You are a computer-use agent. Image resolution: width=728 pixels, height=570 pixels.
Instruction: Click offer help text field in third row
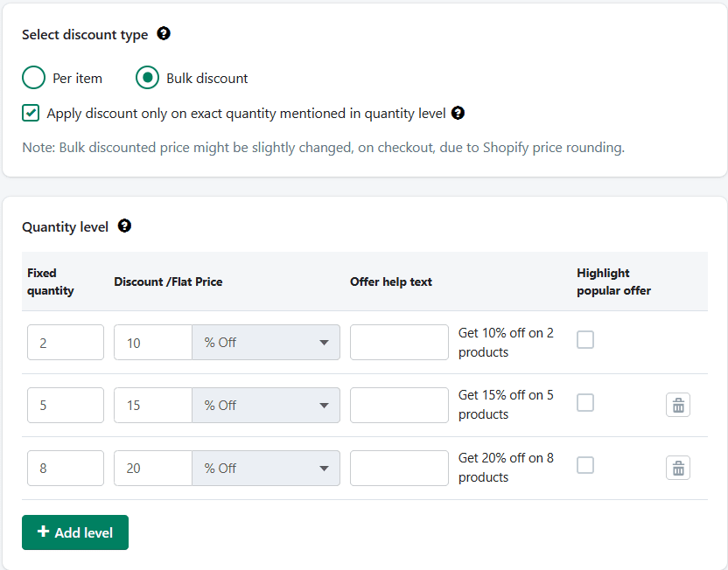click(399, 469)
